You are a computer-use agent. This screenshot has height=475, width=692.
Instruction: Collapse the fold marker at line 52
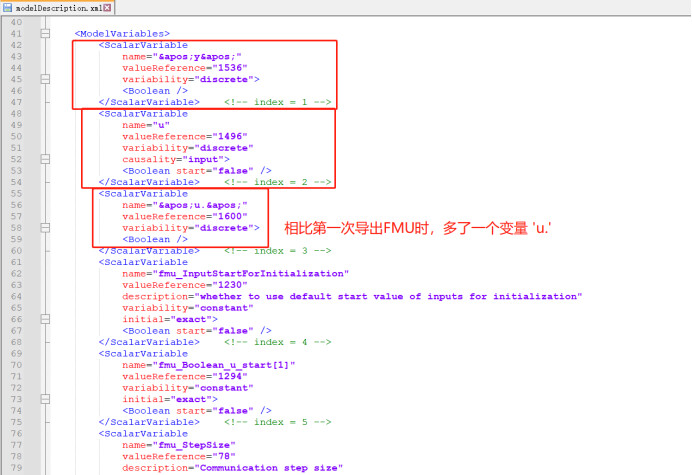45,159
